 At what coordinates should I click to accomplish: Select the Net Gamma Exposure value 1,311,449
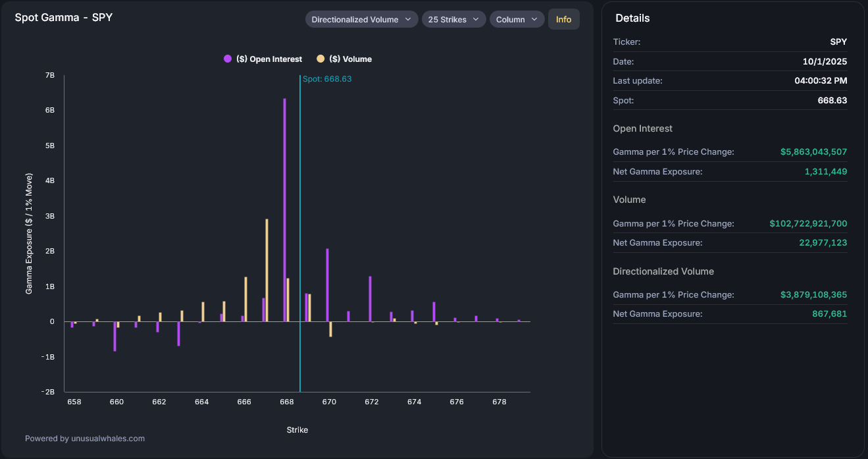click(826, 171)
